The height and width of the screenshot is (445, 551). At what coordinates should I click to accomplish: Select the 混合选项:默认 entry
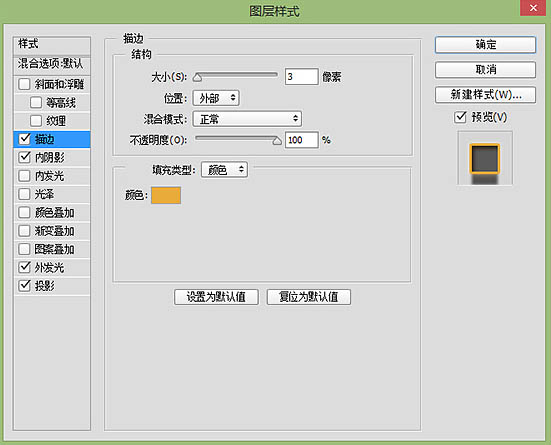(52, 64)
